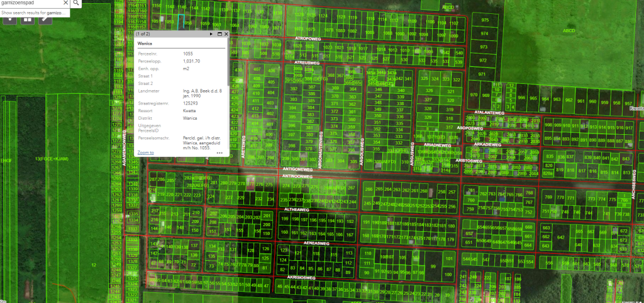Click inside the garnizoenspad search field
This screenshot has width=644, height=303.
click(31, 3)
